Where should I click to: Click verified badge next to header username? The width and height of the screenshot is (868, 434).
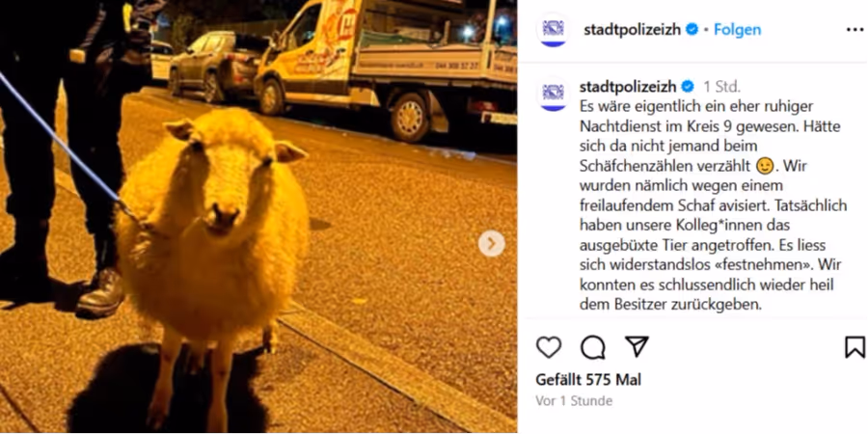(x=692, y=30)
